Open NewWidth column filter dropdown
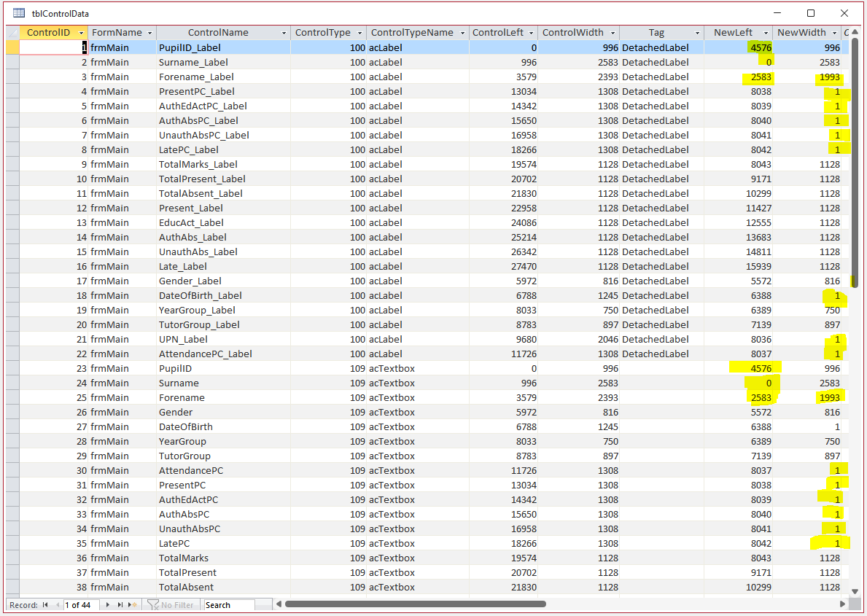Screen dimensions: 867x616 click(x=834, y=34)
